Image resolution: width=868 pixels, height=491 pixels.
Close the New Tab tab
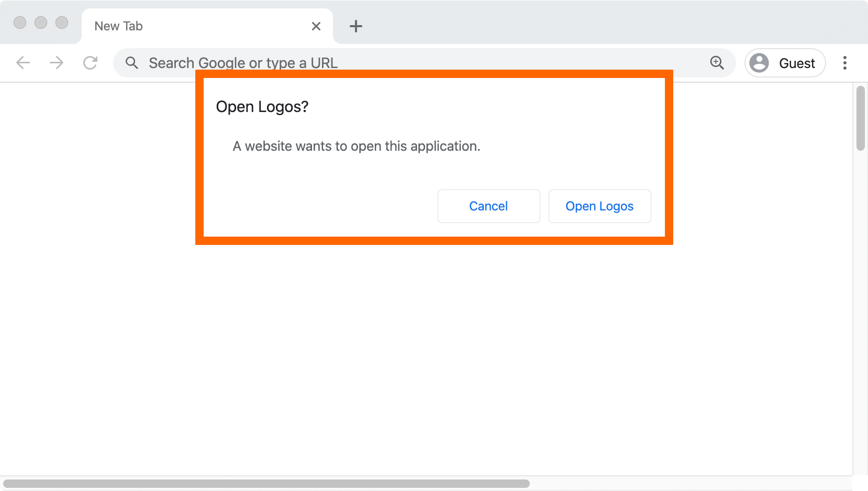point(316,26)
